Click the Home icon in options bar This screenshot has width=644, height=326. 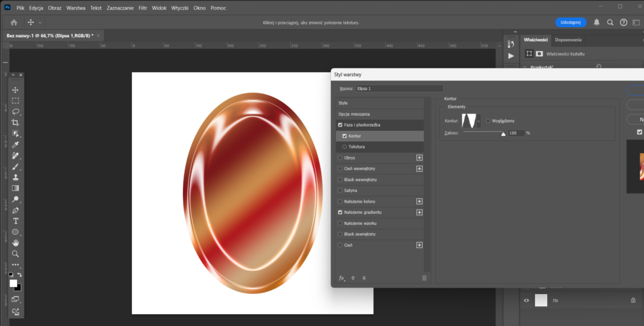click(14, 23)
